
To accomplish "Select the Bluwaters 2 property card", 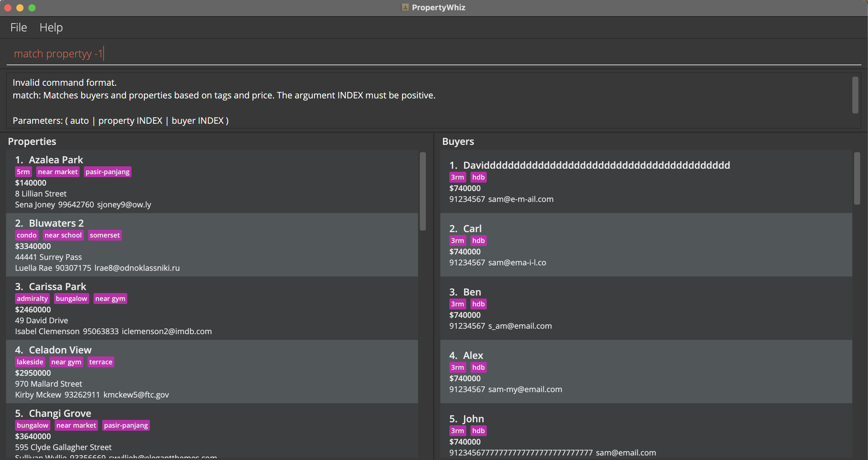I will (212, 245).
